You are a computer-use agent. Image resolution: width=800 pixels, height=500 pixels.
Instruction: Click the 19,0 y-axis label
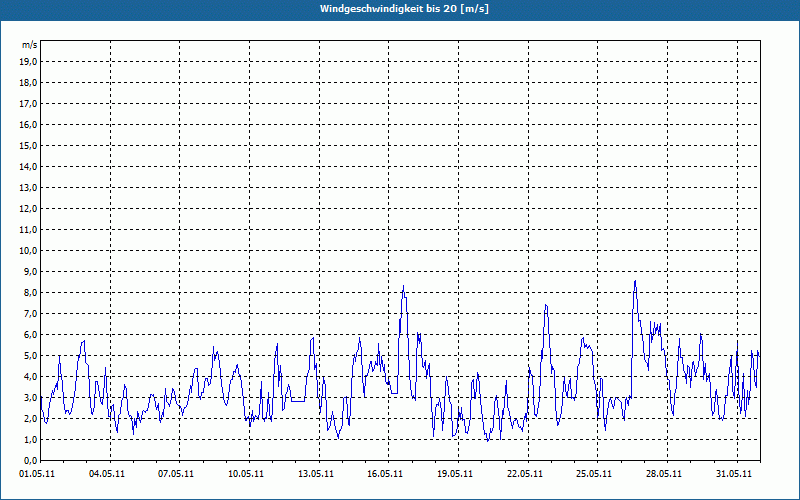(x=28, y=62)
